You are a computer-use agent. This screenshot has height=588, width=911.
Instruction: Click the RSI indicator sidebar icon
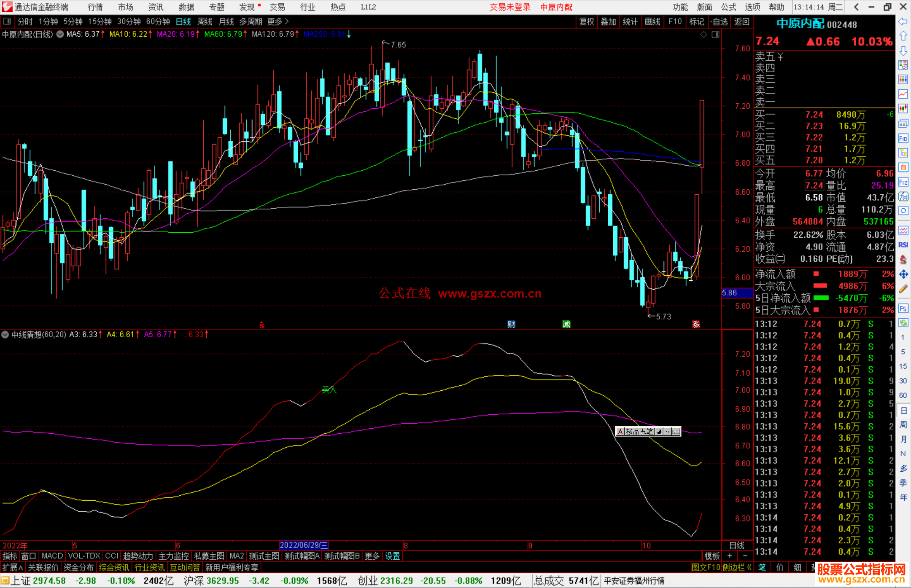coord(903,245)
